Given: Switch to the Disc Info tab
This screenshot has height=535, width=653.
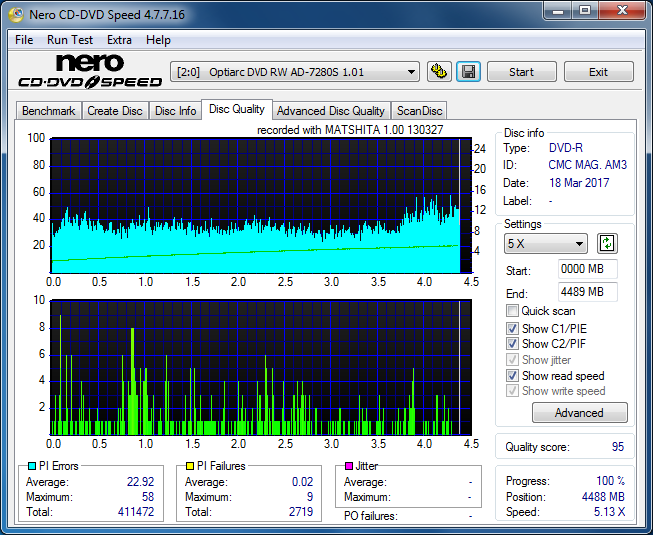Looking at the screenshot, I should 175,111.
